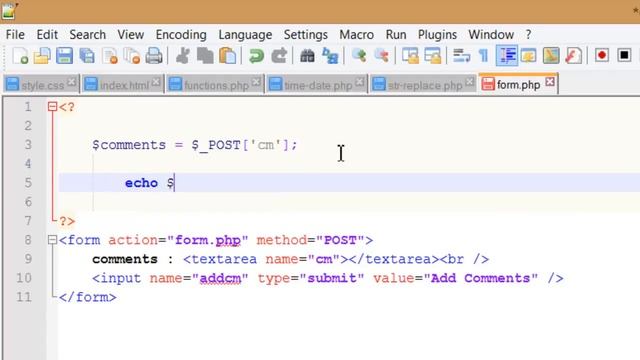Open the Edit menu

point(47,35)
